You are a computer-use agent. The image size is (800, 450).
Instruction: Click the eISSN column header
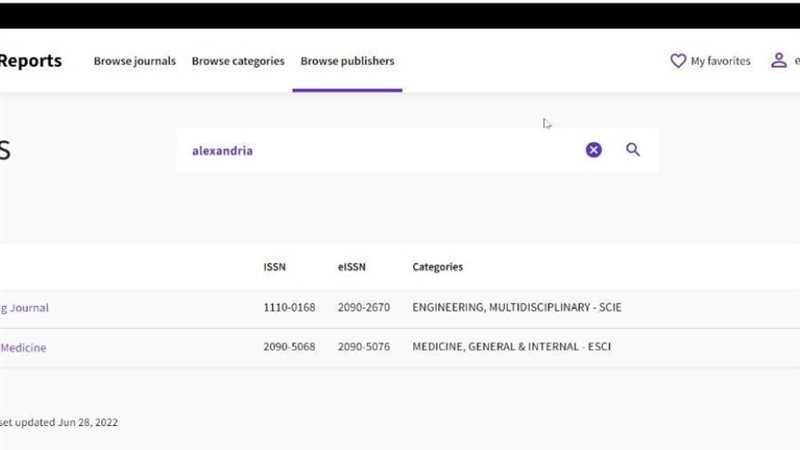352,267
